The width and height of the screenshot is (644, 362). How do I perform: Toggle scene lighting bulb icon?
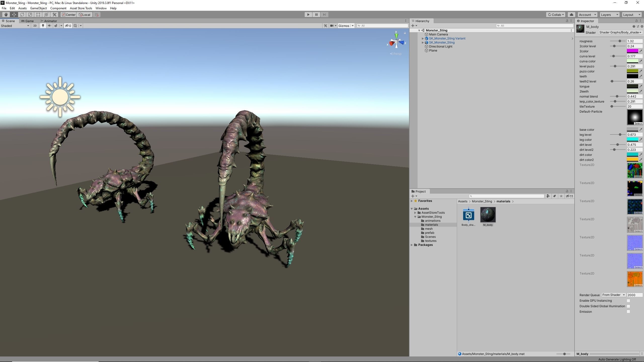click(43, 26)
